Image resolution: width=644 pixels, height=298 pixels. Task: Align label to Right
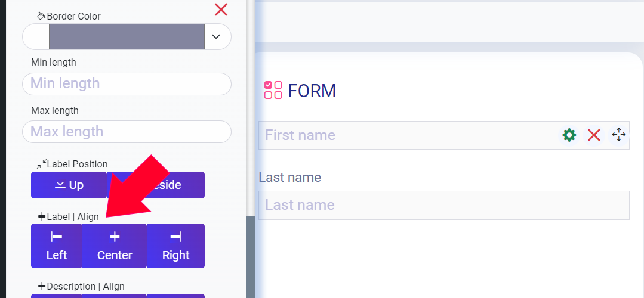[176, 246]
